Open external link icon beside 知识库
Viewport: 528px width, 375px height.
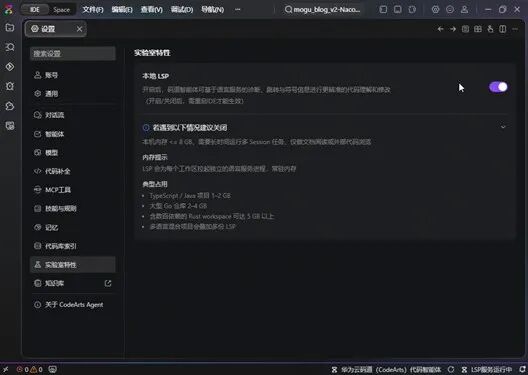(x=108, y=283)
